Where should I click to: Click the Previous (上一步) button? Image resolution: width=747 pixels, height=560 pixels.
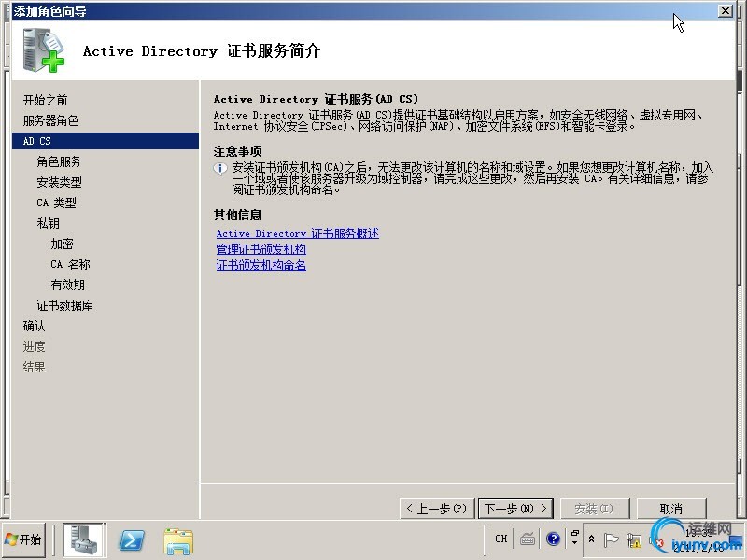[437, 509]
